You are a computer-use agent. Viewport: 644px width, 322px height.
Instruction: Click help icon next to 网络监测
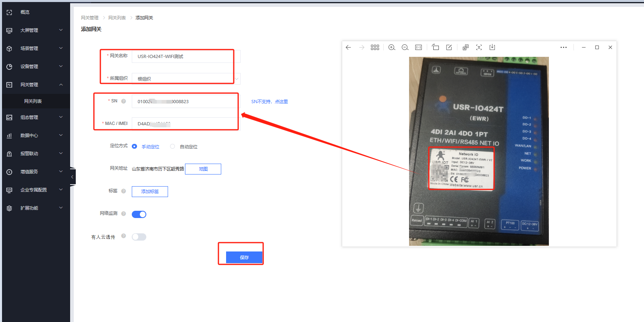coord(123,214)
